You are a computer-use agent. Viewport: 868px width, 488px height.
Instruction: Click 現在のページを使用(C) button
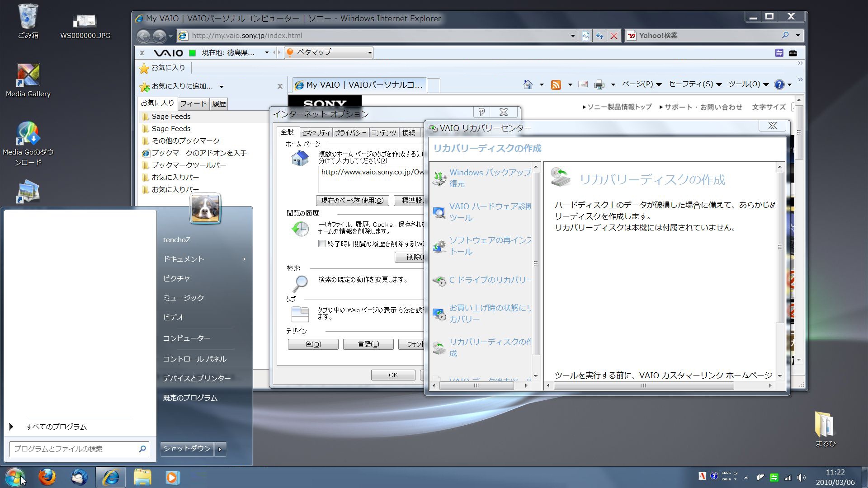352,201
